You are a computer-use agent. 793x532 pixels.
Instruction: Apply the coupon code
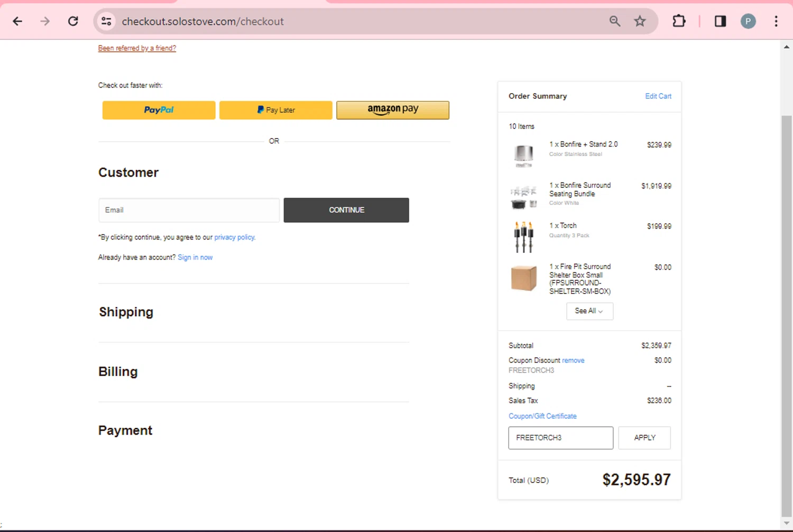(644, 438)
